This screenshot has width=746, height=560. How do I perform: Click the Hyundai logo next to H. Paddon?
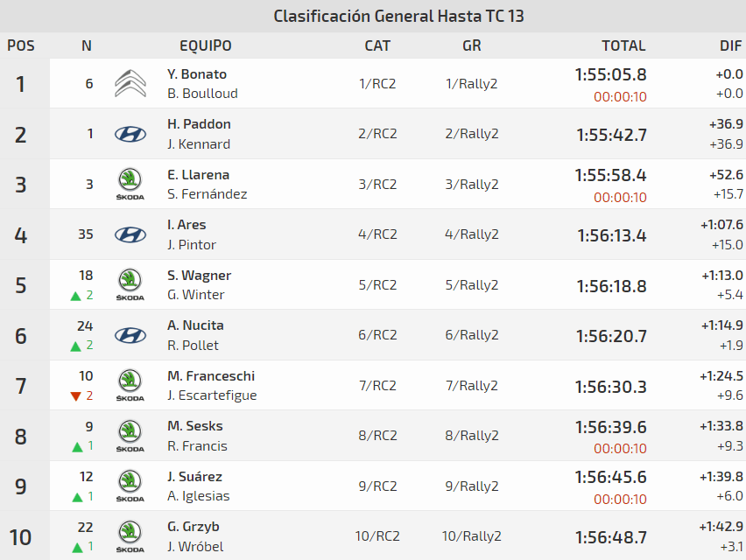(x=130, y=134)
